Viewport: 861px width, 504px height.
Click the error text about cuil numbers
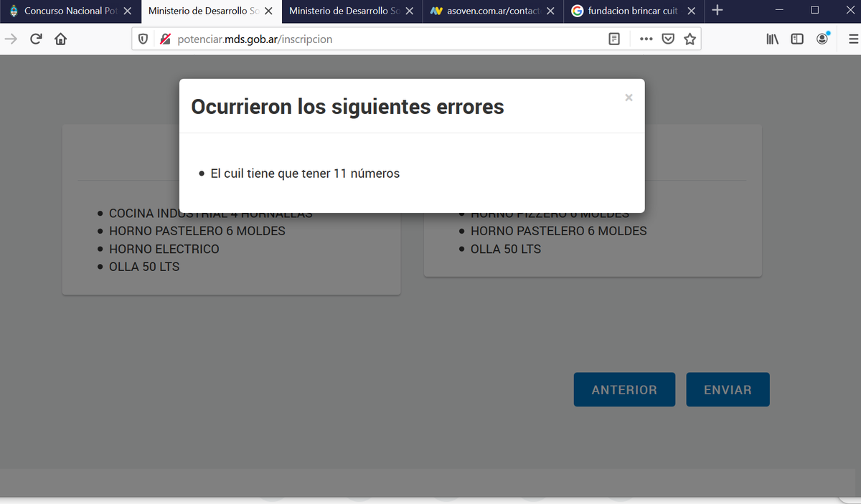point(305,173)
